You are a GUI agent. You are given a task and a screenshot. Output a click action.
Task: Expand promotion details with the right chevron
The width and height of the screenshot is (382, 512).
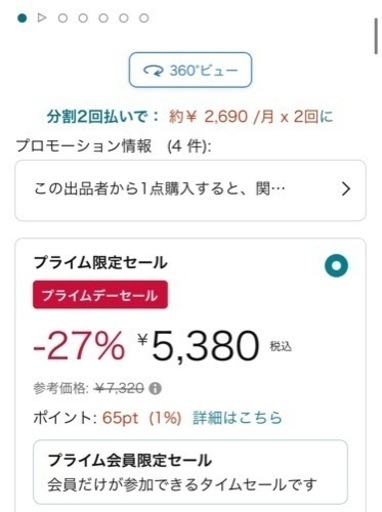[346, 189]
